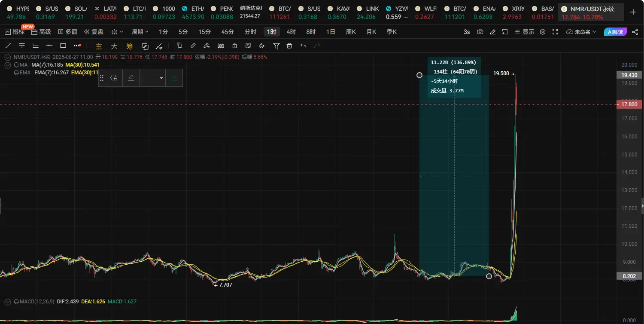
Task: Select the three horizontal lines tool
Action: coord(36,46)
